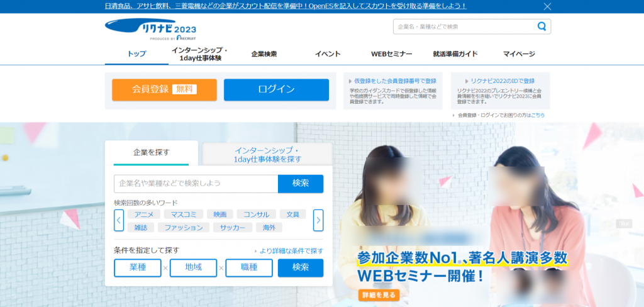Open the トップ navigation tab

click(x=136, y=54)
